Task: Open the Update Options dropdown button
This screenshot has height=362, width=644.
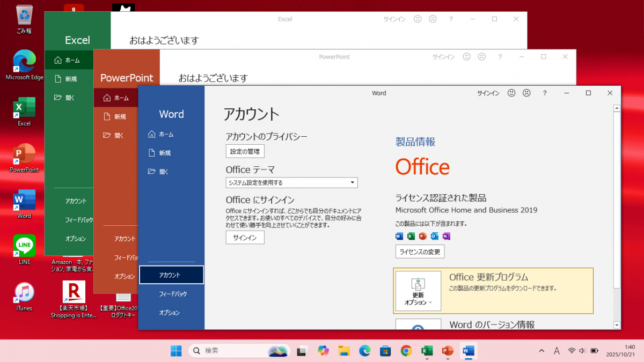Action: 418,291
